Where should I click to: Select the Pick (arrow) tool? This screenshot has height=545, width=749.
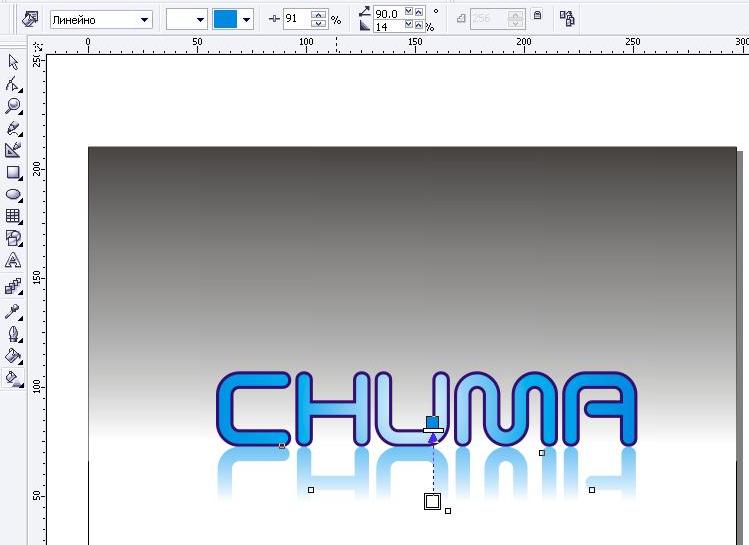[x=13, y=62]
